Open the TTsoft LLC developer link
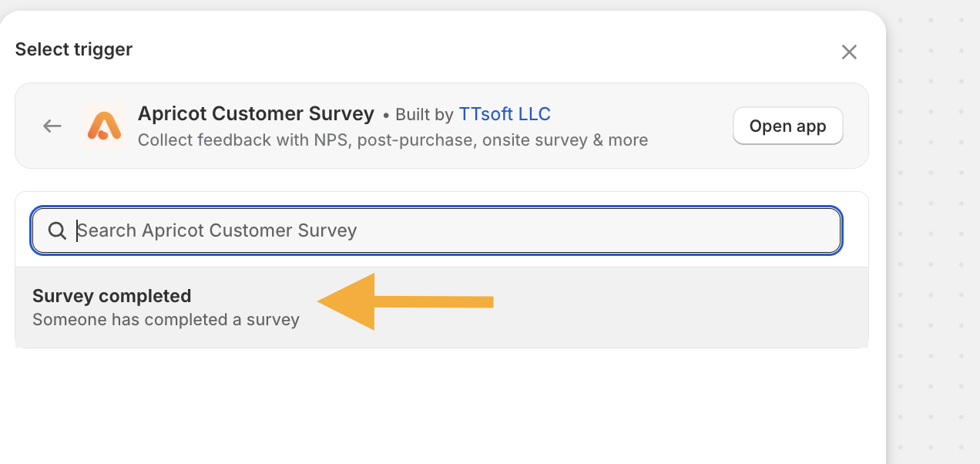The width and height of the screenshot is (980, 464). (x=505, y=114)
